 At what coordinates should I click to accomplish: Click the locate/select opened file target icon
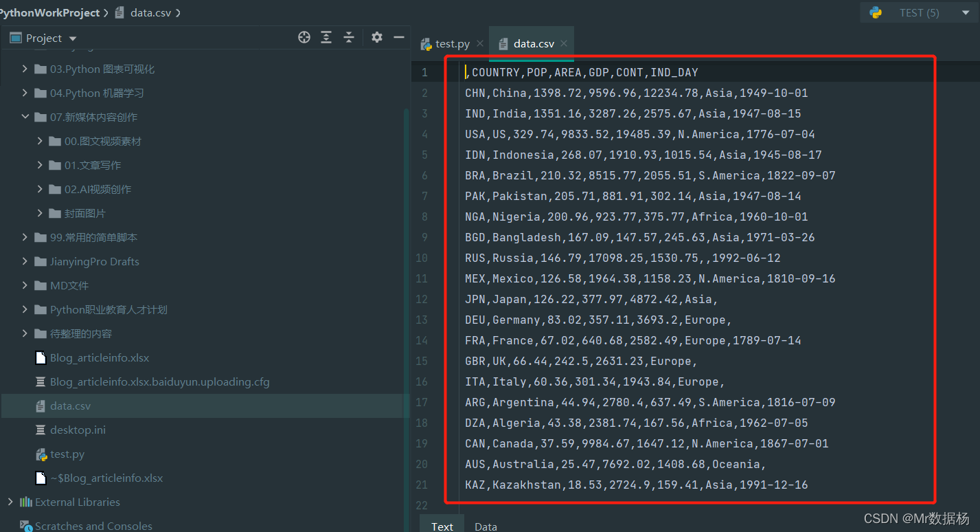304,37
